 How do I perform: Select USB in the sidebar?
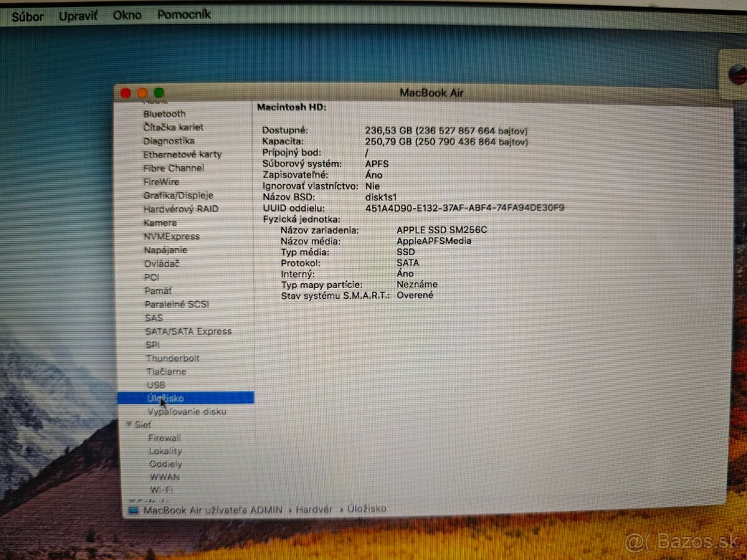tap(156, 385)
